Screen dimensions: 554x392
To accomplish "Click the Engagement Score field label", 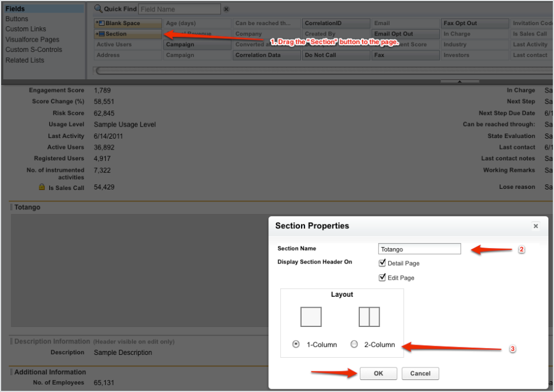I will [x=57, y=90].
